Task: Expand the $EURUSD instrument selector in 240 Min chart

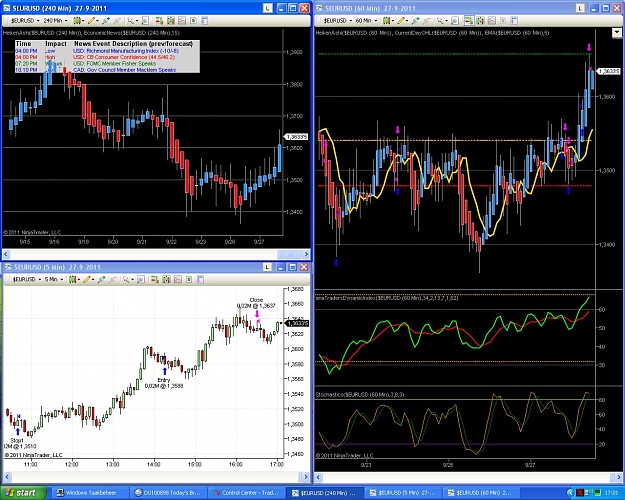Action: tap(25, 20)
